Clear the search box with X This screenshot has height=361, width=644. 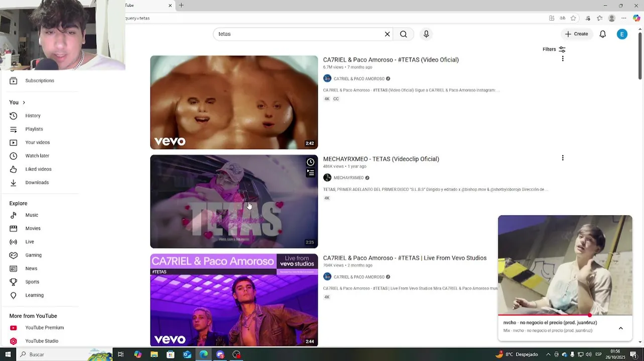tap(387, 34)
